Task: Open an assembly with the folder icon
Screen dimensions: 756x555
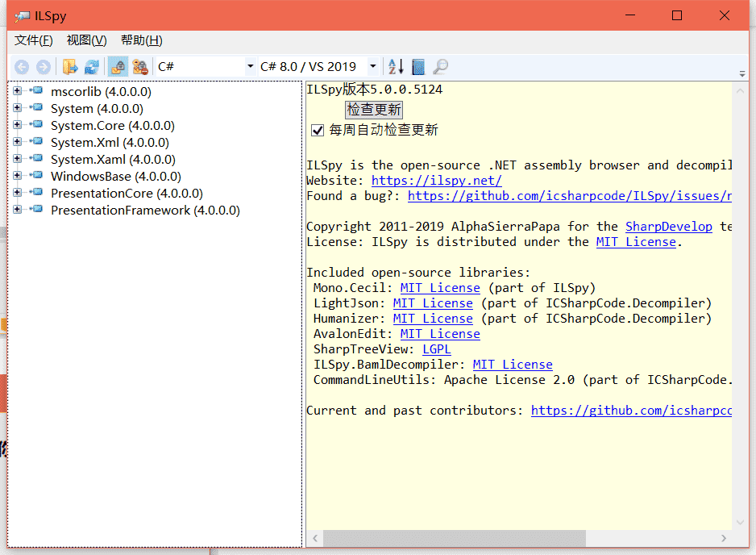Action: click(70, 67)
